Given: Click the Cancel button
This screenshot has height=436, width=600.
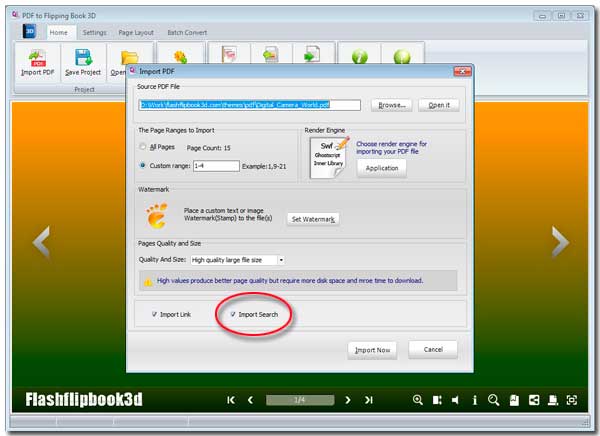Looking at the screenshot, I should coord(433,349).
